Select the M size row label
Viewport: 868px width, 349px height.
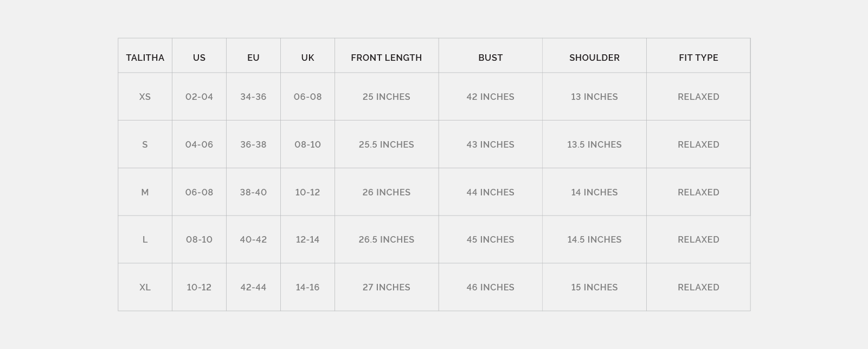pyautogui.click(x=145, y=192)
